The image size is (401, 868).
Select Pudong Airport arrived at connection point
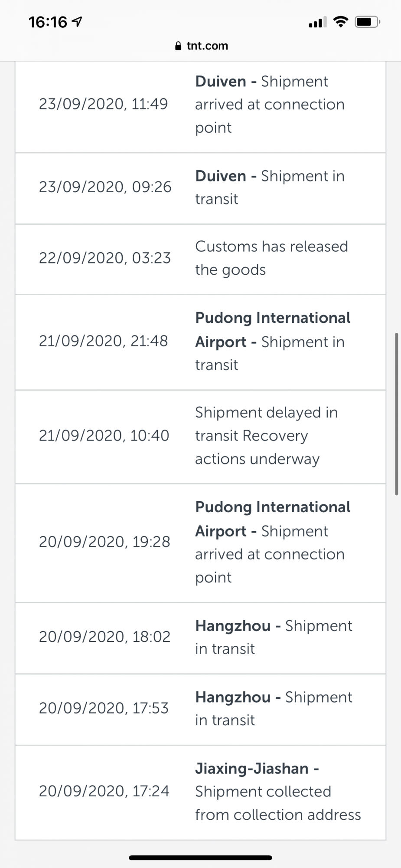click(x=200, y=543)
